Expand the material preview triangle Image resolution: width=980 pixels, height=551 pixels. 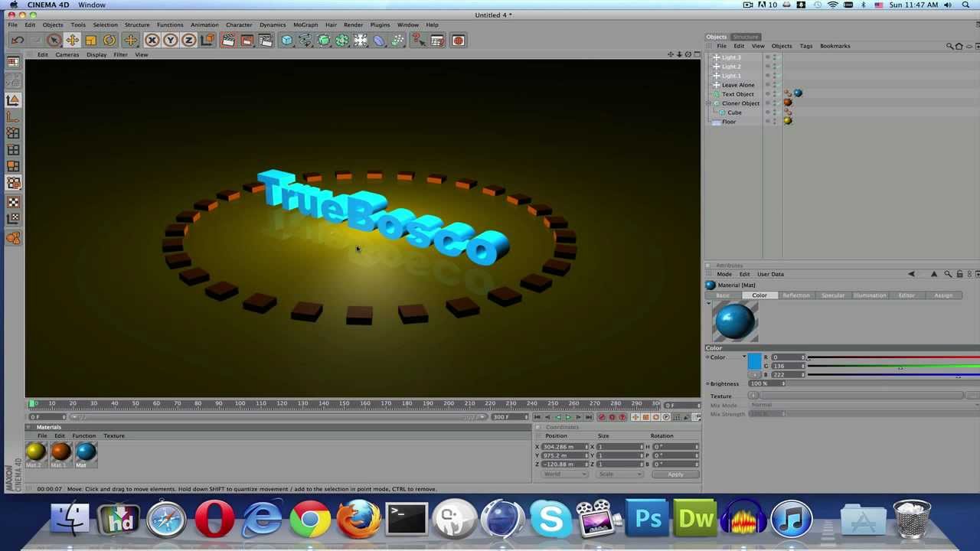[x=708, y=305]
